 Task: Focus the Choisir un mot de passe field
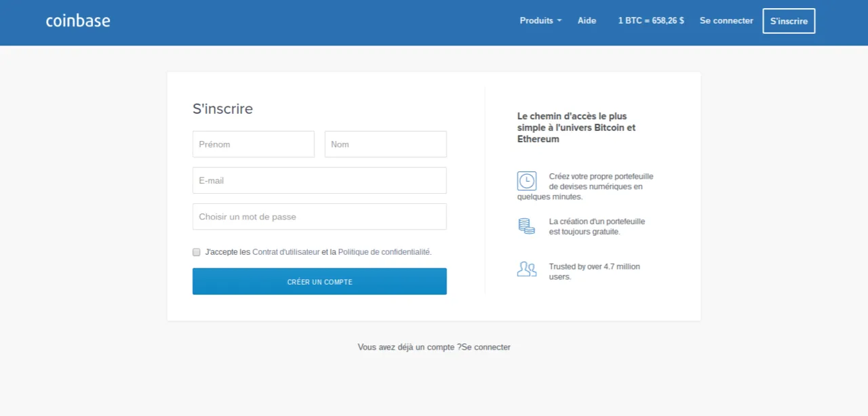[319, 217]
